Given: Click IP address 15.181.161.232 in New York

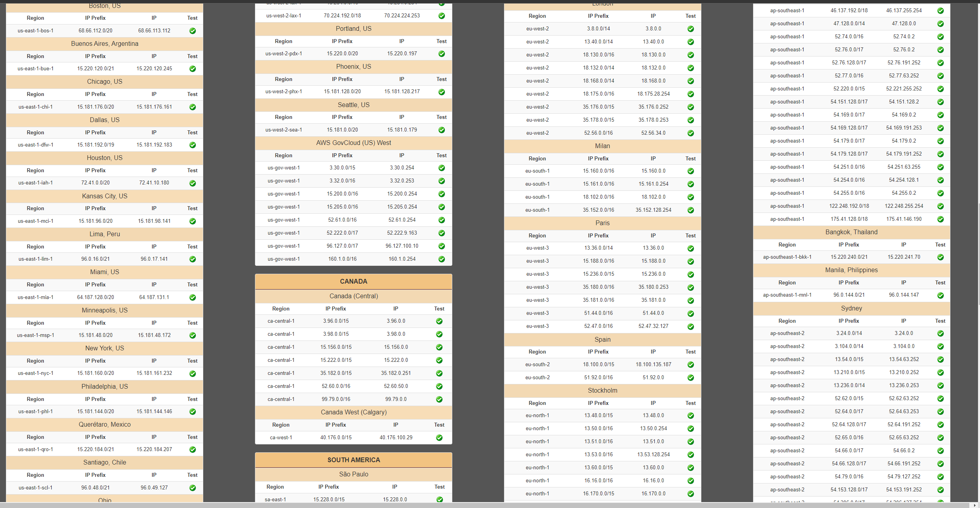Looking at the screenshot, I should point(154,373).
